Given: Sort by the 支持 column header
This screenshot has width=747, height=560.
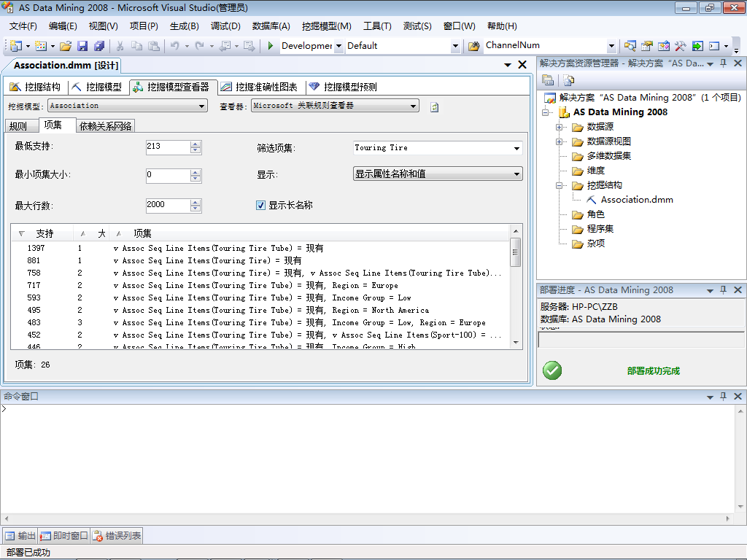Looking at the screenshot, I should (x=42, y=233).
